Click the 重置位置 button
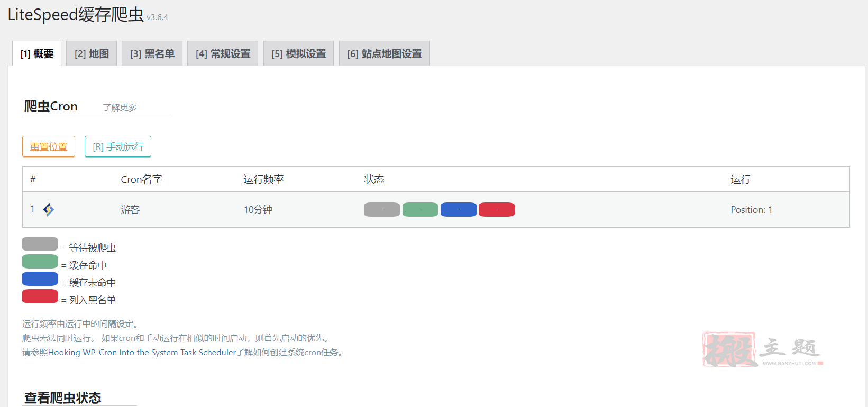The height and width of the screenshot is (407, 868). click(49, 146)
